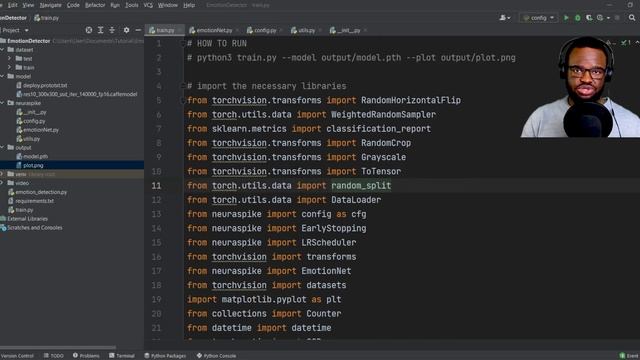Close the __init__.py editor tab
The image size is (640, 360).
[x=365, y=31]
